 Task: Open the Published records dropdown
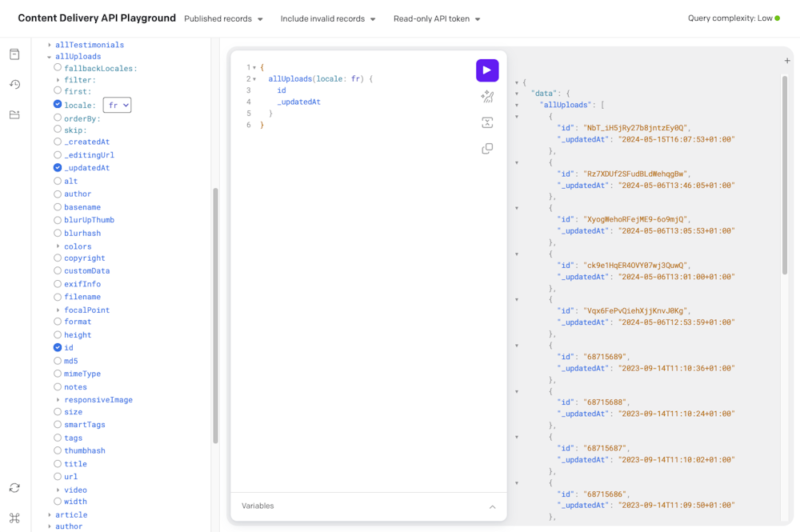point(223,18)
